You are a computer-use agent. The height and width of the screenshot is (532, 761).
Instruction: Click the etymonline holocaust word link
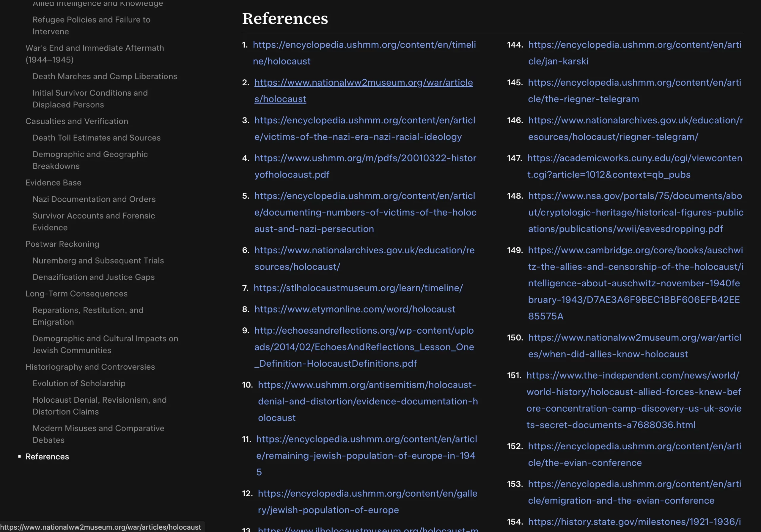(x=355, y=309)
